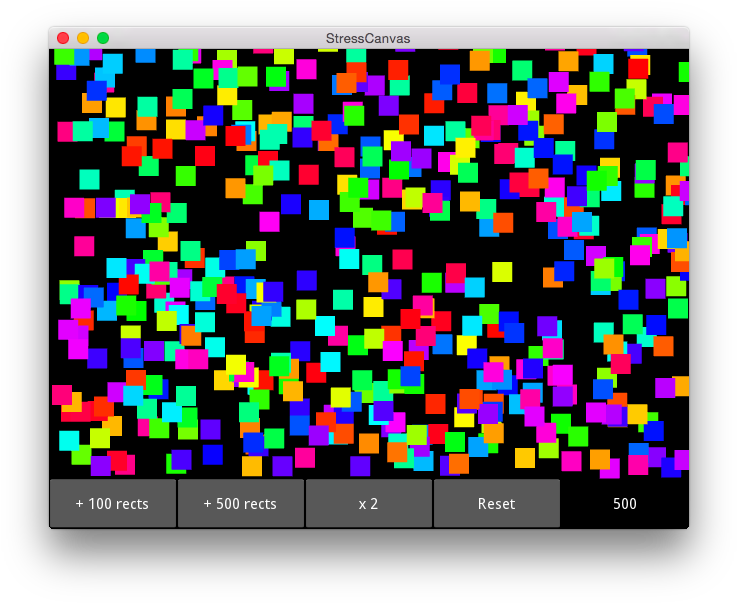
Task: Double the rectangle count with 'x 2'
Action: (x=368, y=503)
